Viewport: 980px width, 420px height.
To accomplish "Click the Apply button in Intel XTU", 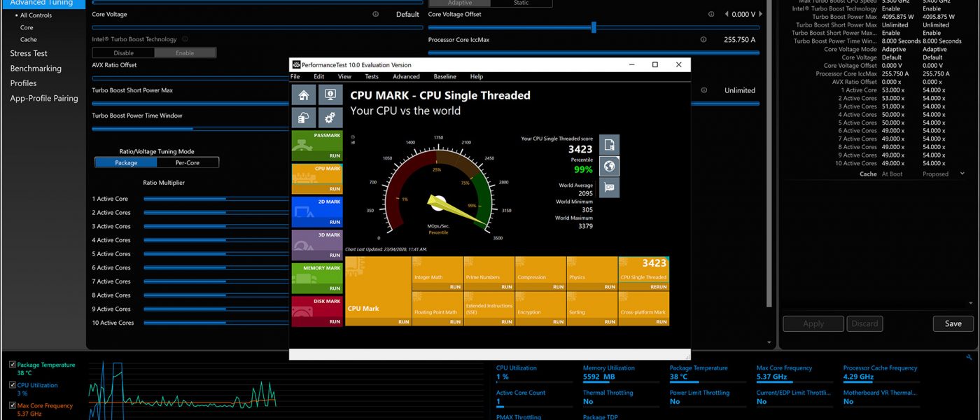I will pos(813,323).
